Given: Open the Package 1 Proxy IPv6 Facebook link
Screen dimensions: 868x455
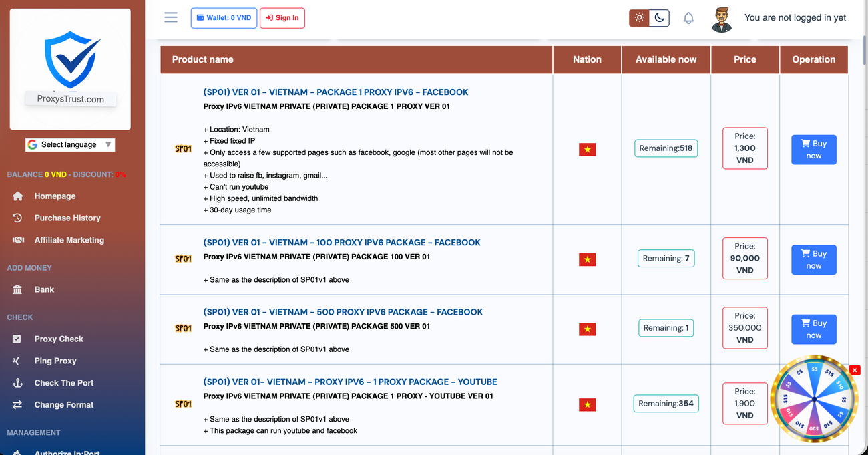Looking at the screenshot, I should 336,92.
